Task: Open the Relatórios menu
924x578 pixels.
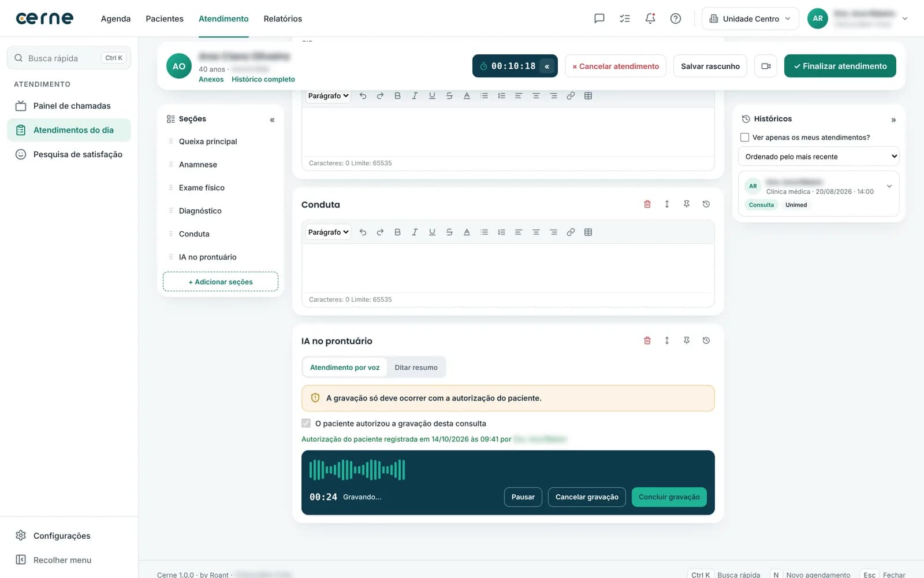Action: (x=283, y=18)
